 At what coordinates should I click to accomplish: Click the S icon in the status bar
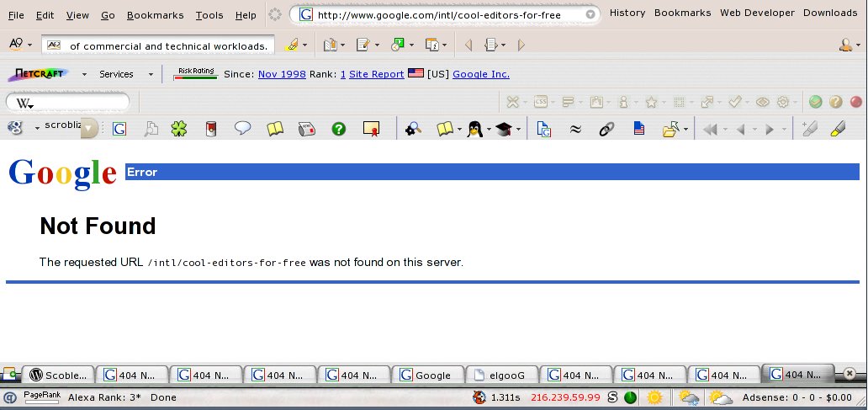612,397
